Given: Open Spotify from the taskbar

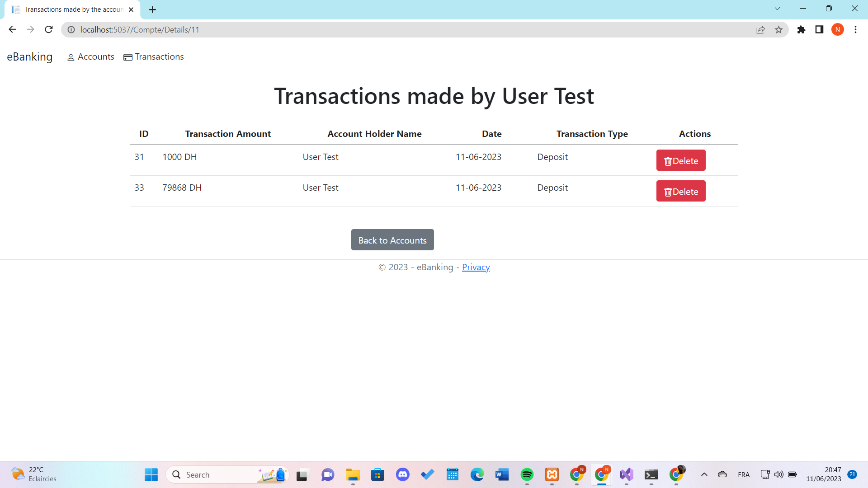Looking at the screenshot, I should tap(527, 474).
